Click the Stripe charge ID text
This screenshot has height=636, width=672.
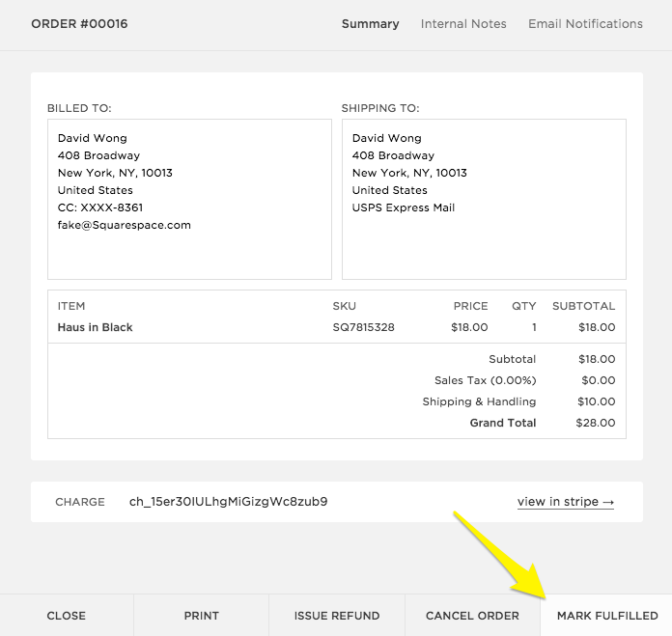click(228, 502)
